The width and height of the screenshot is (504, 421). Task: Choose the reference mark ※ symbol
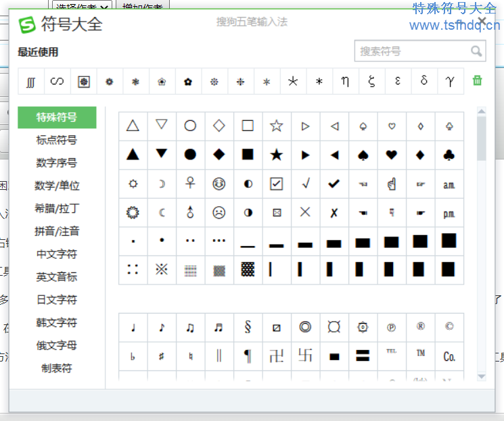coord(161,270)
